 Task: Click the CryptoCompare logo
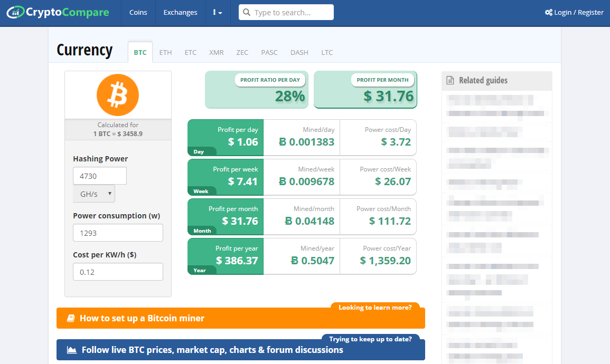(x=58, y=12)
